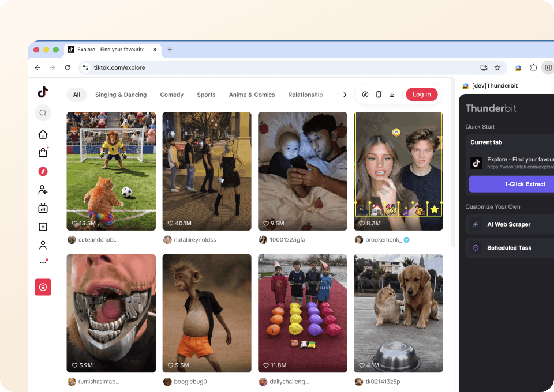This screenshot has width=554, height=392.
Task: Select the Explore compass icon in the sidebar
Action: (43, 171)
